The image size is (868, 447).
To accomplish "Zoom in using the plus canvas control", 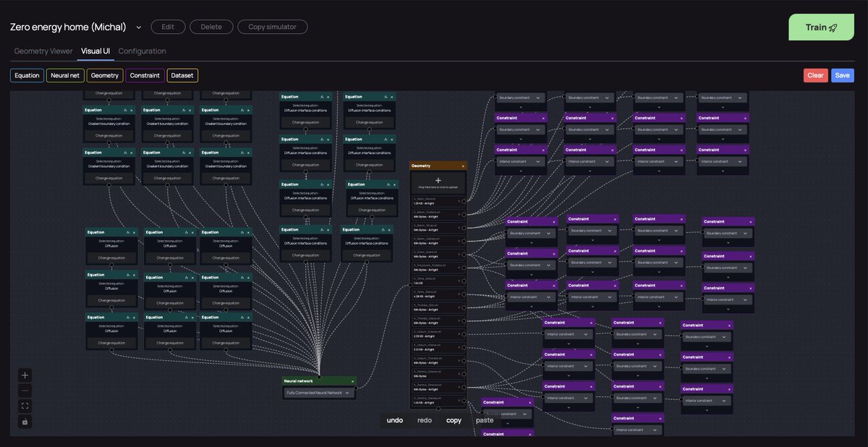I will coord(25,375).
